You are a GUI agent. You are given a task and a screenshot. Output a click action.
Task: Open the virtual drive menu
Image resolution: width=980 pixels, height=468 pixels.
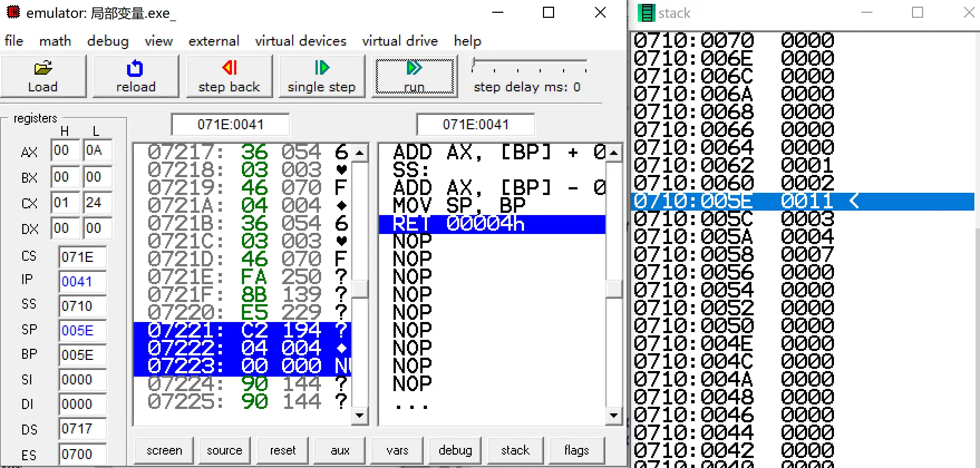tap(400, 41)
